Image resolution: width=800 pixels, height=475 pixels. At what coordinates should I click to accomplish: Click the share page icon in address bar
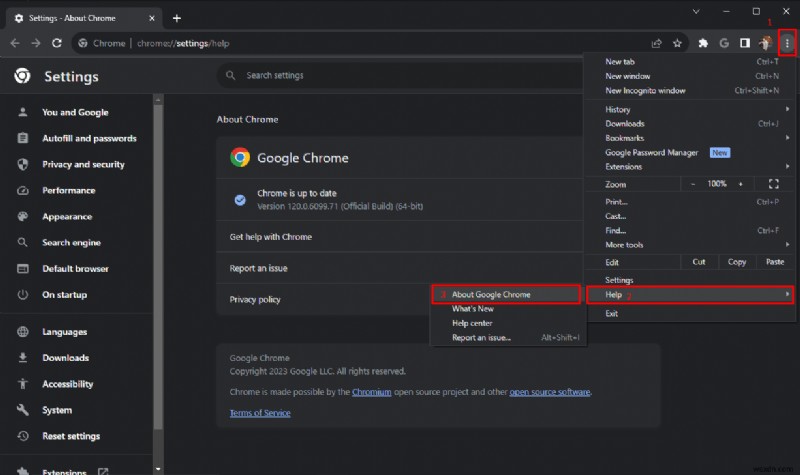tap(657, 43)
